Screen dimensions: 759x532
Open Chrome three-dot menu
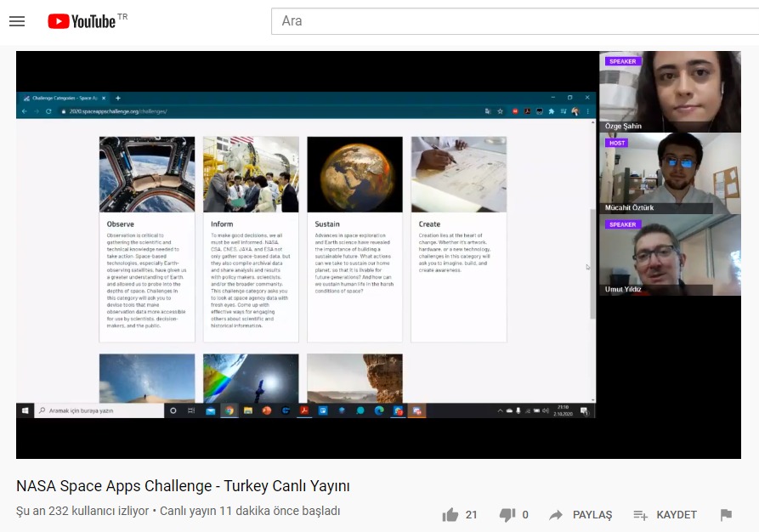[x=587, y=111]
